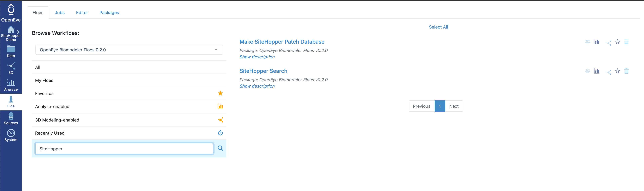Click the orange Favorites star icon
The width and height of the screenshot is (644, 191).
(x=220, y=93)
